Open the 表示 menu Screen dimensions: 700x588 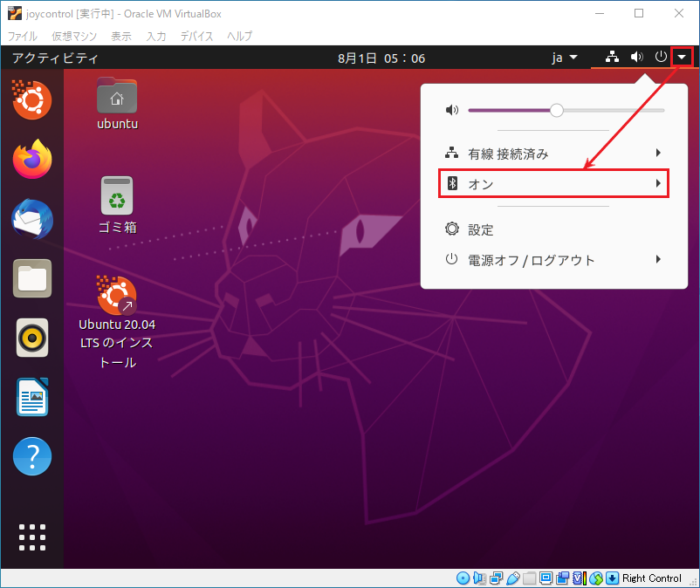(x=121, y=36)
